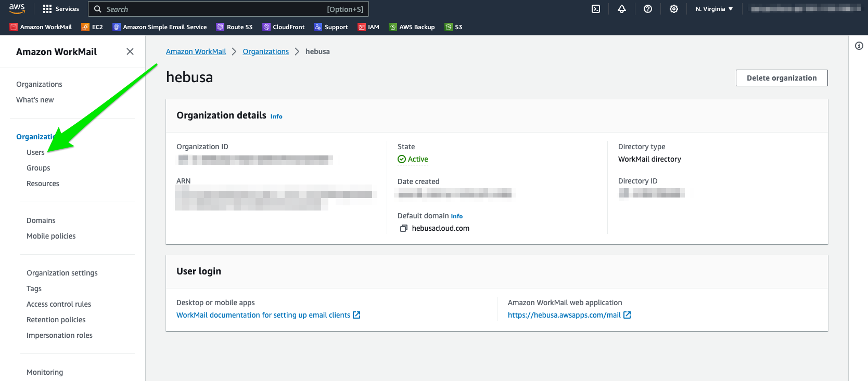Image resolution: width=868 pixels, height=381 pixels.
Task: Open Access control rules in sidebar
Action: pos(59,304)
